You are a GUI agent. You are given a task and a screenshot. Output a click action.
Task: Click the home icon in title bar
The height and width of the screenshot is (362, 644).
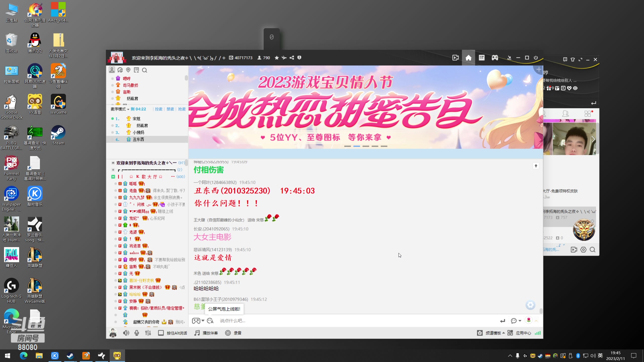469,58
